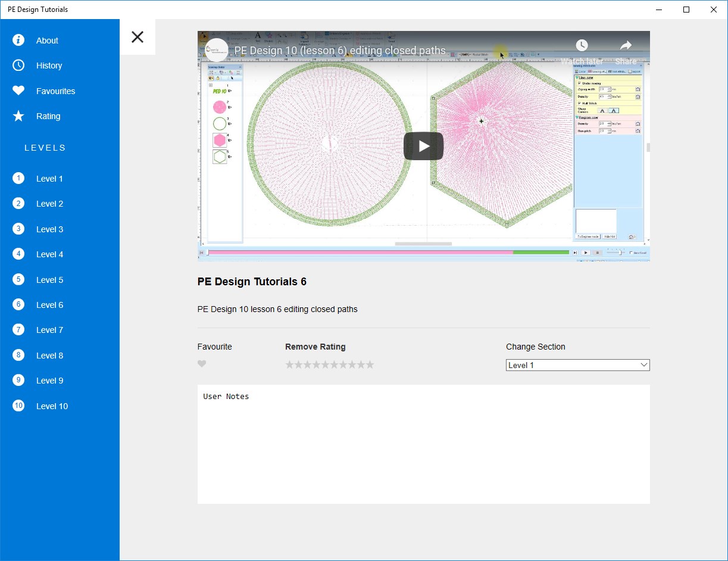728x561 pixels.
Task: Click the History clock icon
Action: (x=18, y=66)
